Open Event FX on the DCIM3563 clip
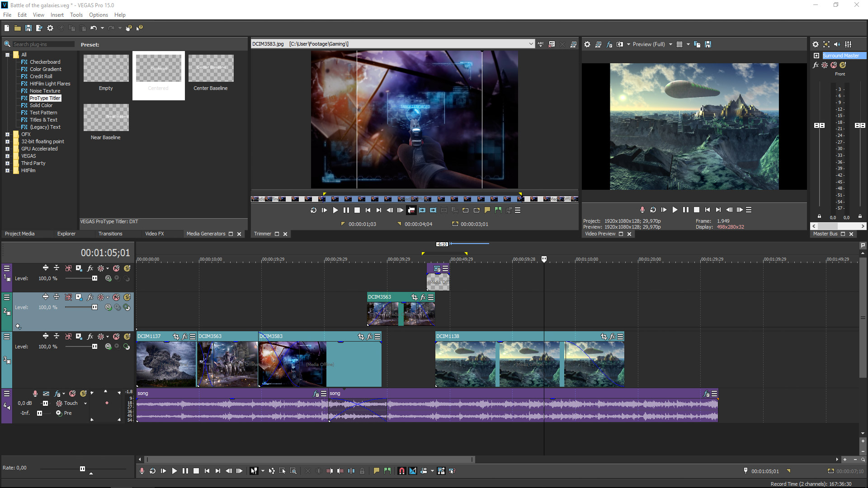The height and width of the screenshot is (488, 868). click(x=423, y=297)
